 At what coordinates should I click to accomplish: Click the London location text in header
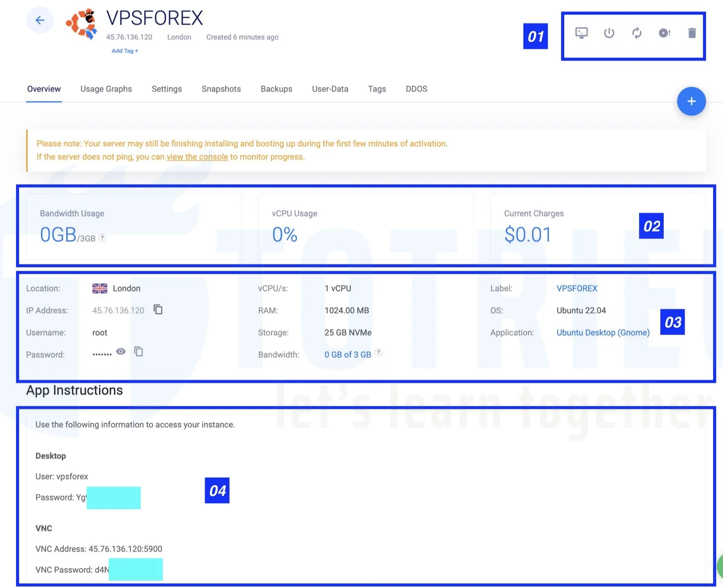click(x=179, y=37)
